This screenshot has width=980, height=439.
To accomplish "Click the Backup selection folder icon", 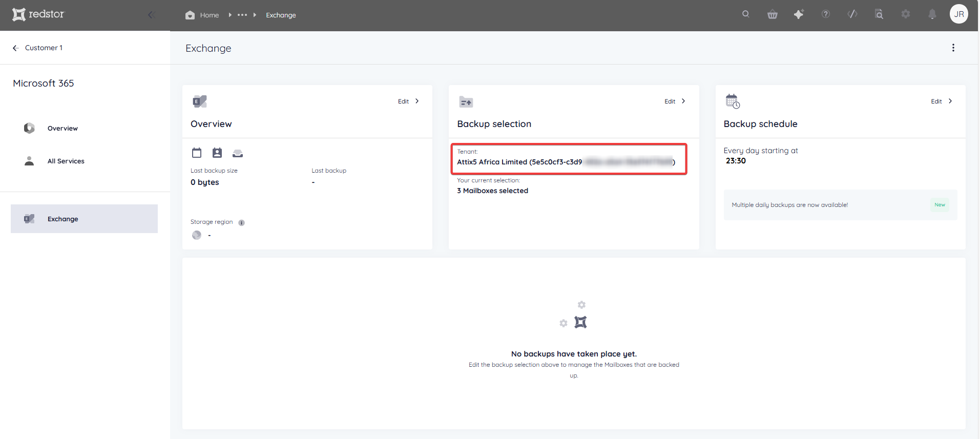I will click(466, 102).
